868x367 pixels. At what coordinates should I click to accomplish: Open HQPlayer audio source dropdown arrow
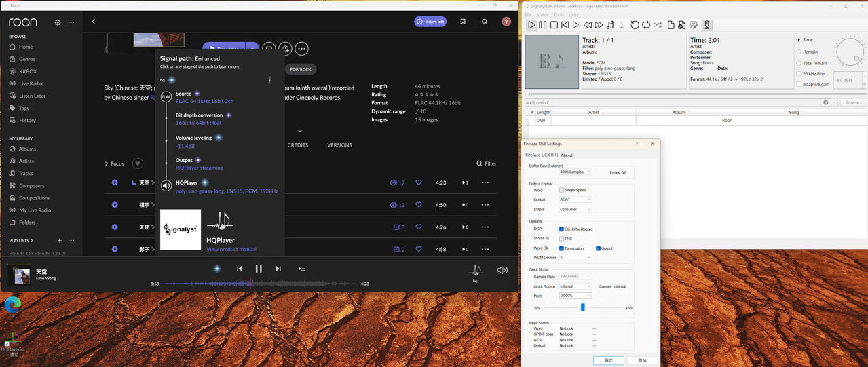(834, 102)
